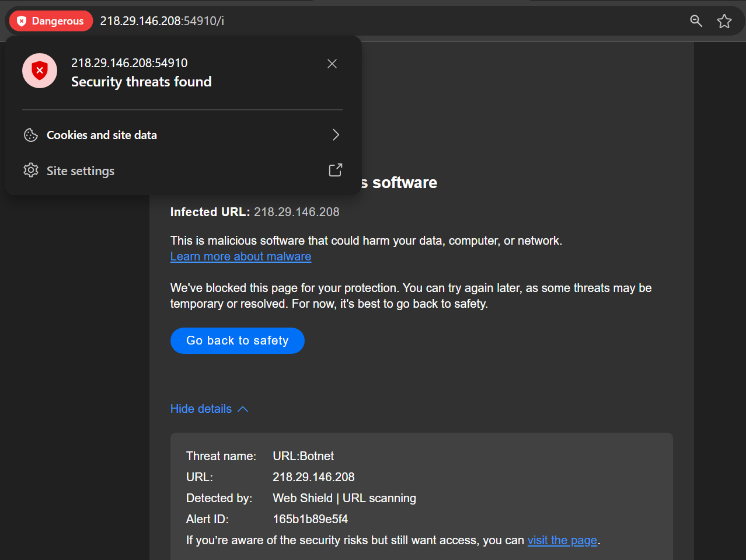Open Learn more about malware link
The image size is (746, 560).
[x=240, y=256]
